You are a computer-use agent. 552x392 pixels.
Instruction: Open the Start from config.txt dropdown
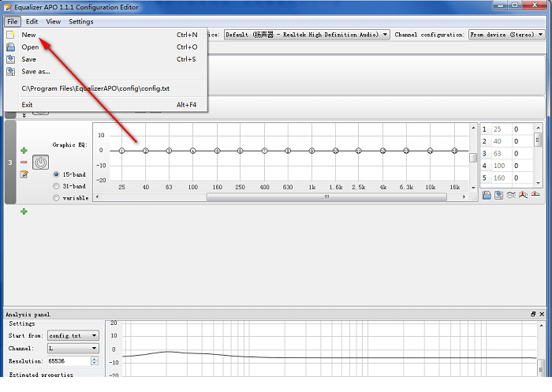coord(73,336)
